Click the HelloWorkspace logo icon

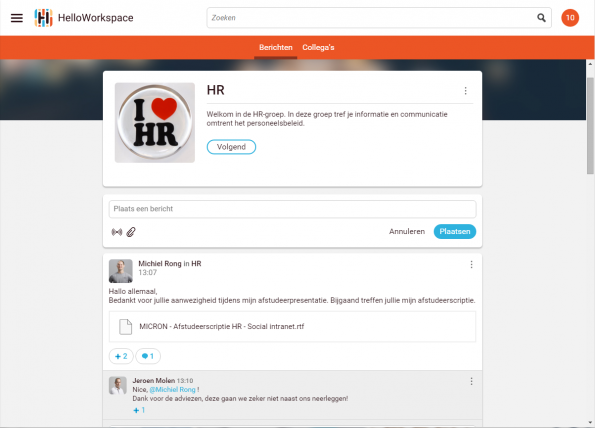click(43, 18)
